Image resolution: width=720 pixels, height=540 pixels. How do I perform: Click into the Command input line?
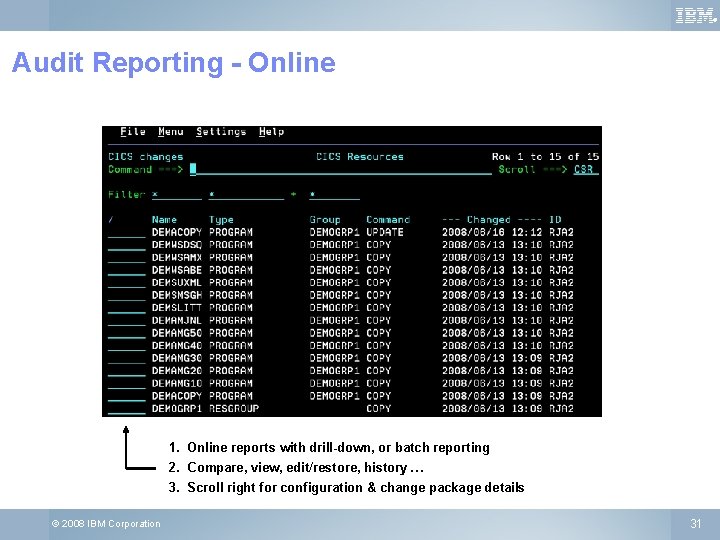[341, 169]
